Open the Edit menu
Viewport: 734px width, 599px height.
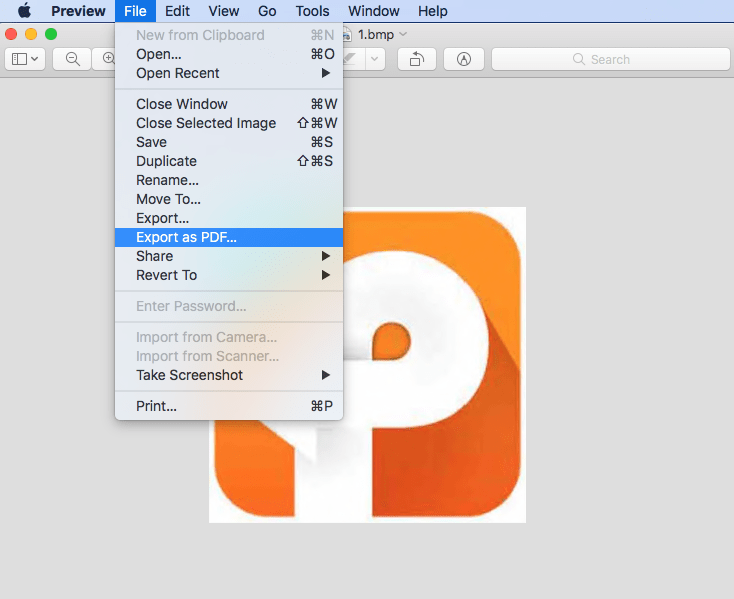coord(177,11)
